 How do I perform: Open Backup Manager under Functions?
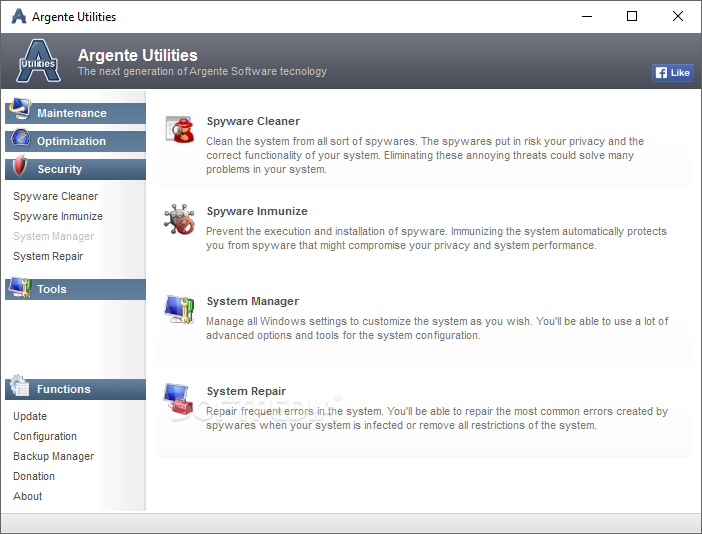(x=53, y=456)
